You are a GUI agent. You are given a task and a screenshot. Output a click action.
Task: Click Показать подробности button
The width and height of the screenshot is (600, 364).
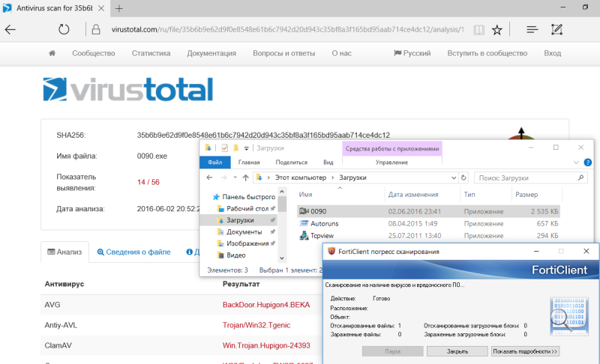point(525,351)
